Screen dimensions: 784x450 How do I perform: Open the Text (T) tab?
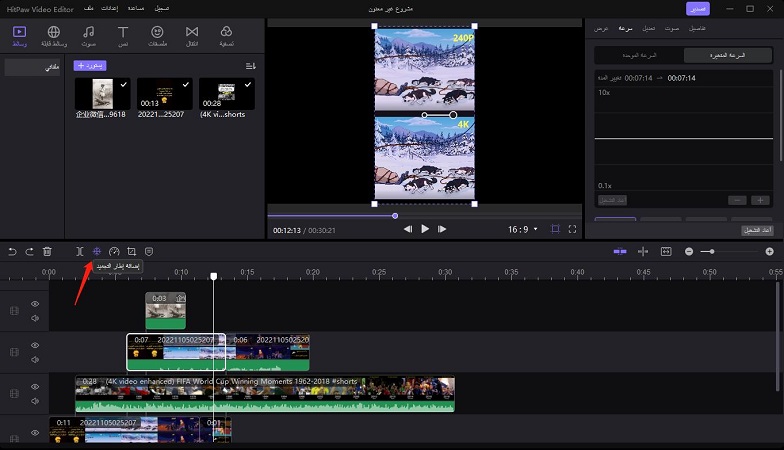click(x=123, y=36)
